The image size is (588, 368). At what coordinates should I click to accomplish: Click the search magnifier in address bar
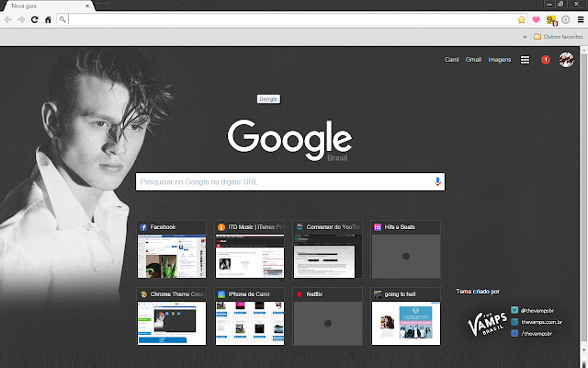coord(62,19)
